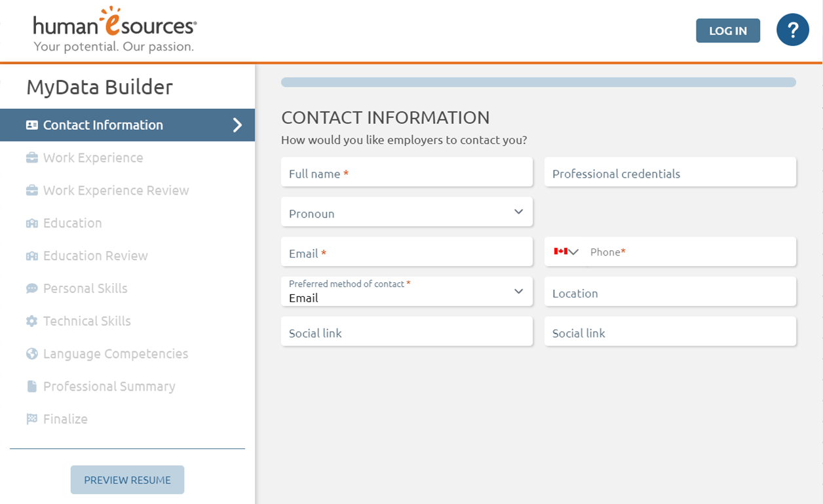The height and width of the screenshot is (504, 823).
Task: Select Contact Information in the sidebar
Action: click(x=127, y=125)
